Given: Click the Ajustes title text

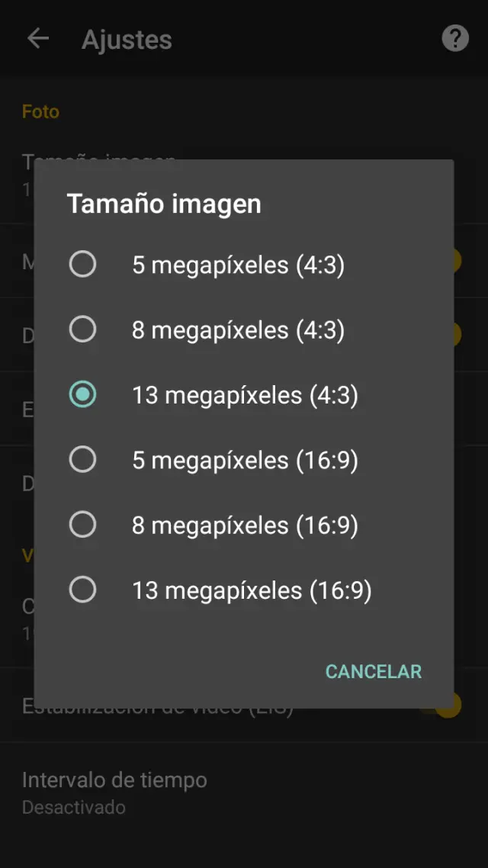Looking at the screenshot, I should coord(127,40).
